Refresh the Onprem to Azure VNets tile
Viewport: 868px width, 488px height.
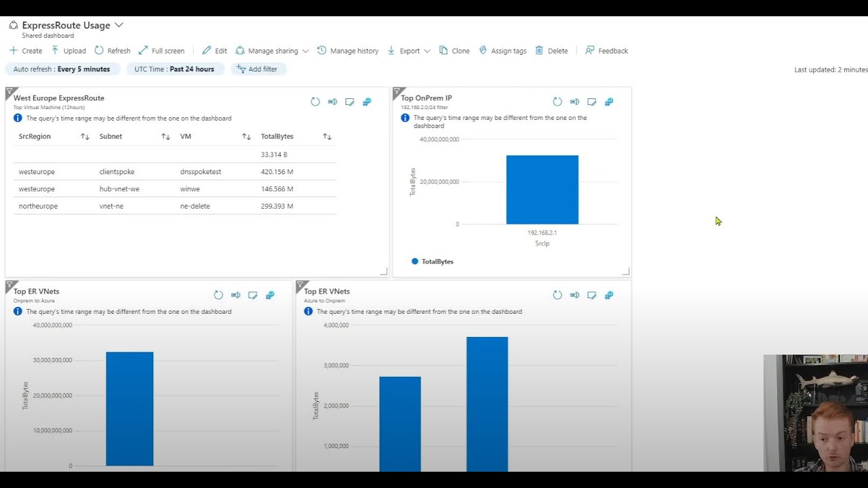click(218, 295)
